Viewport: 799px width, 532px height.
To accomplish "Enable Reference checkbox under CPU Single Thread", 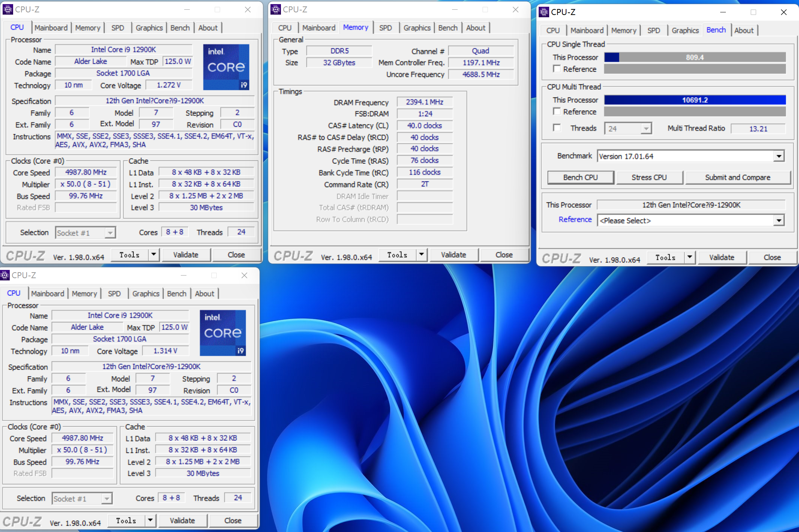I will click(x=557, y=69).
